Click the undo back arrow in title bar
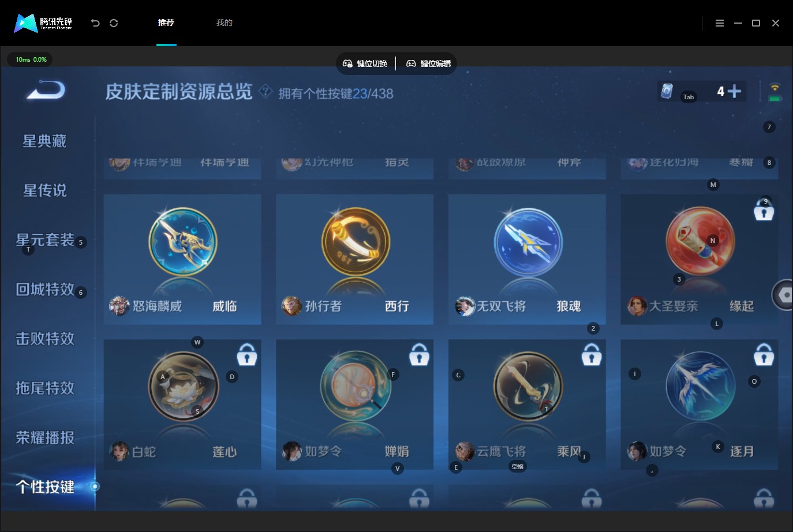This screenshot has width=793, height=532. [x=95, y=23]
